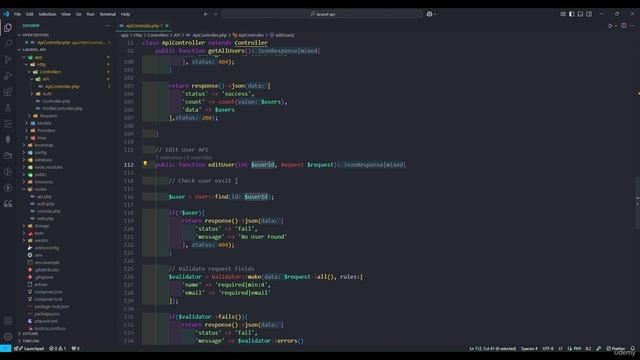This screenshot has width=640, height=360.
Task: Expand the Auth folder
Action: click(x=47, y=94)
